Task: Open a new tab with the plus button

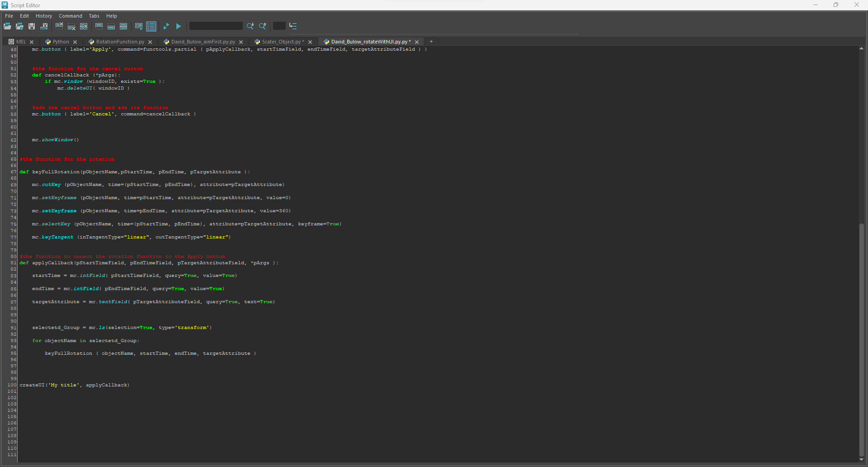Action: (431, 42)
